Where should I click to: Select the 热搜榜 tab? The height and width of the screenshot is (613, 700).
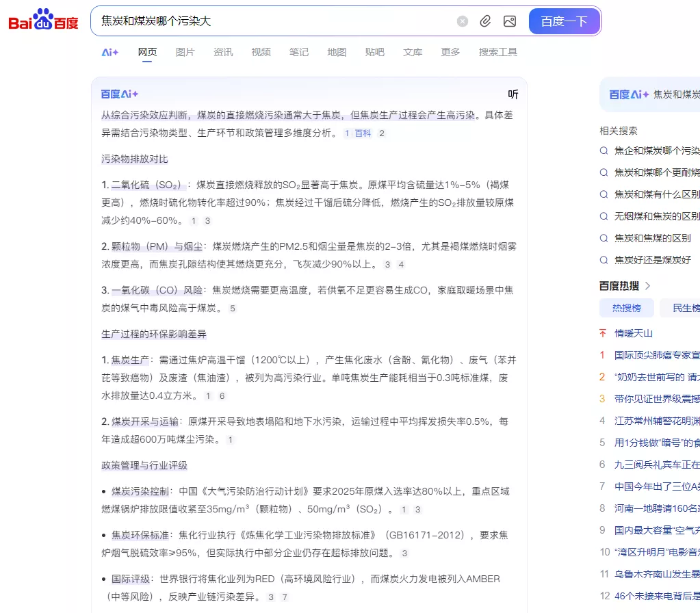pos(626,308)
